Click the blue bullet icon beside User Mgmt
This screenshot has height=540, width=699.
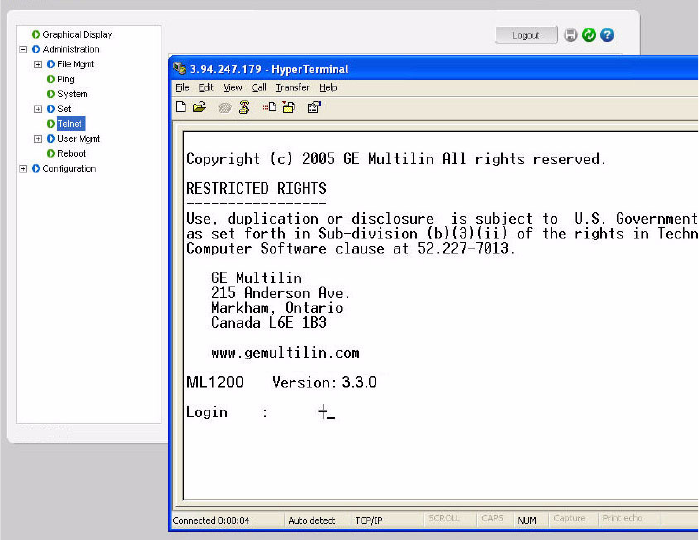(x=51, y=139)
